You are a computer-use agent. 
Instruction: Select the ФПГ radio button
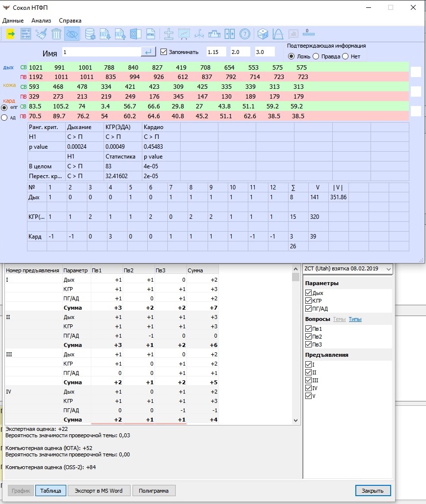4,107
